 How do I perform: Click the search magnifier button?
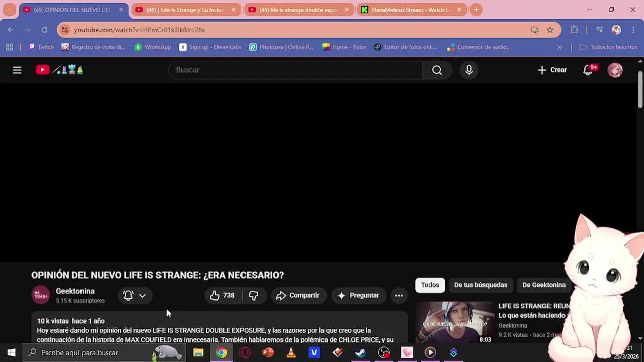click(437, 70)
